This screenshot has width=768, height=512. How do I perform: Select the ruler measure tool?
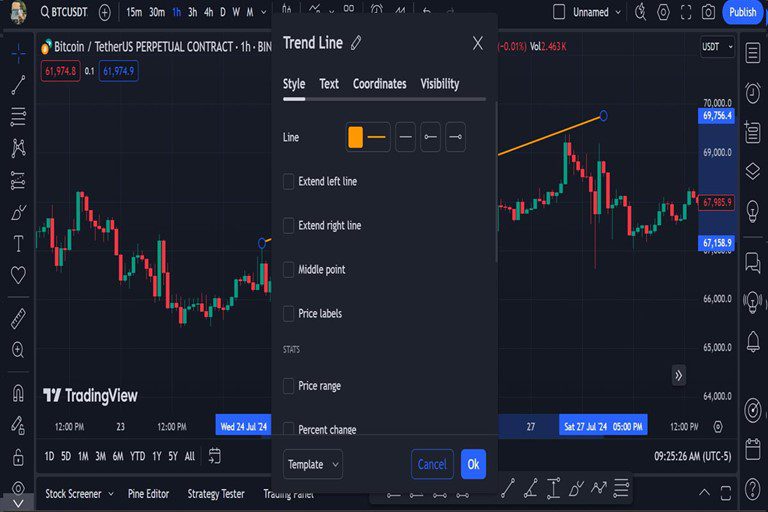[18, 319]
